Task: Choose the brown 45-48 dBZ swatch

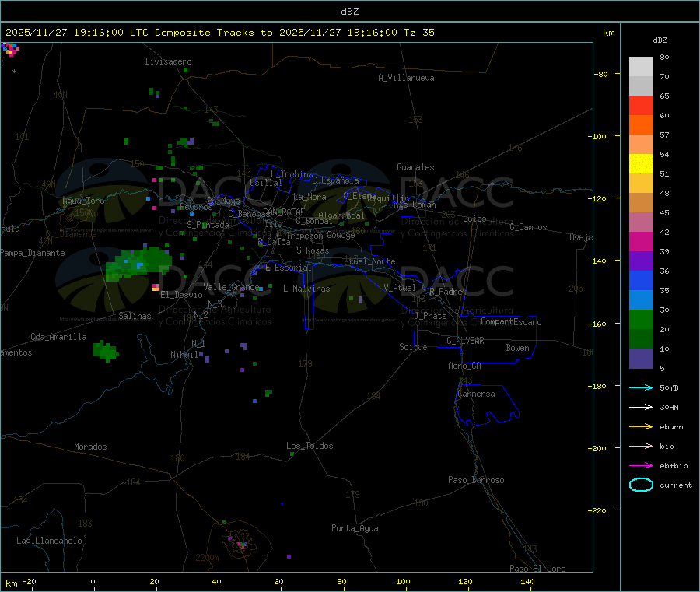Action: (641, 203)
